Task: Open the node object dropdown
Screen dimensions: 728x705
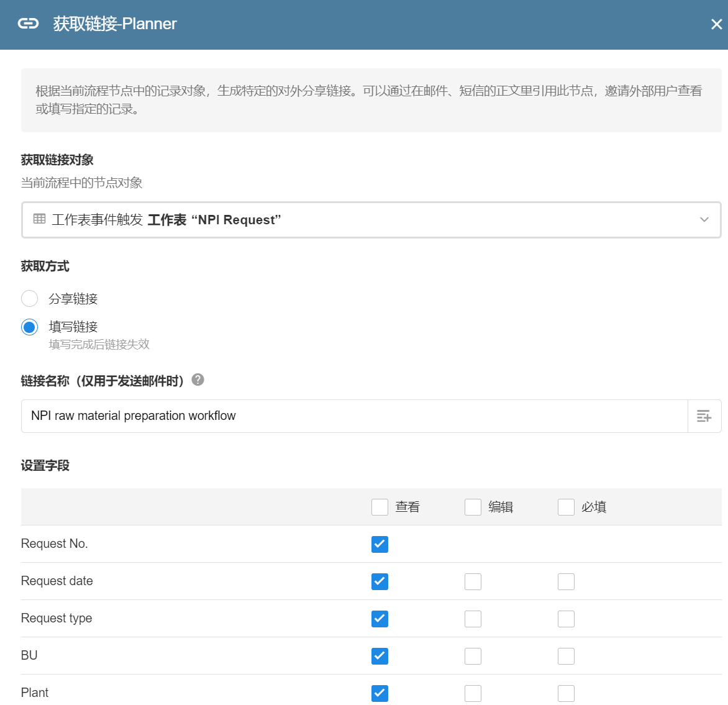Action: (371, 220)
